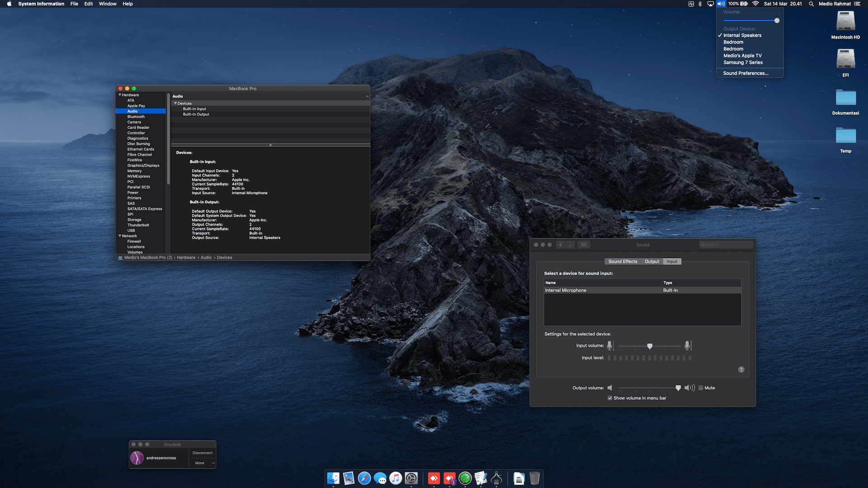Viewport: 868px width, 488px height.
Task: Open the AnyDesk session icon with purple avatar
Action: click(450, 478)
